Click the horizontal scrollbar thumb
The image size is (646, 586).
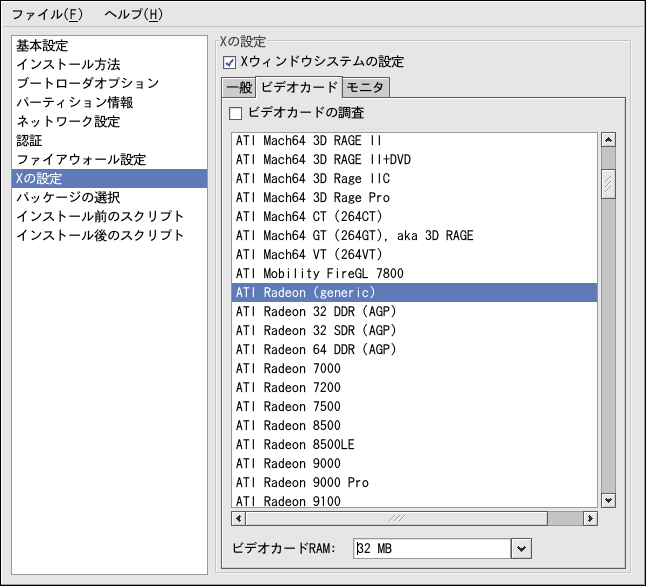tap(397, 518)
